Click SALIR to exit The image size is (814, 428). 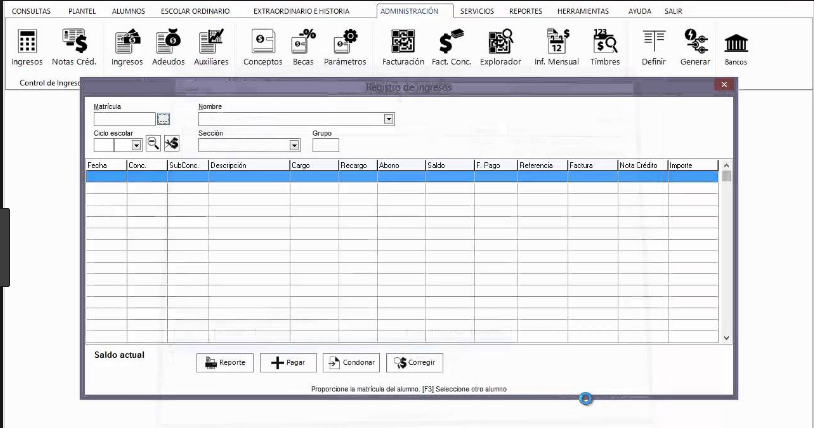click(673, 11)
